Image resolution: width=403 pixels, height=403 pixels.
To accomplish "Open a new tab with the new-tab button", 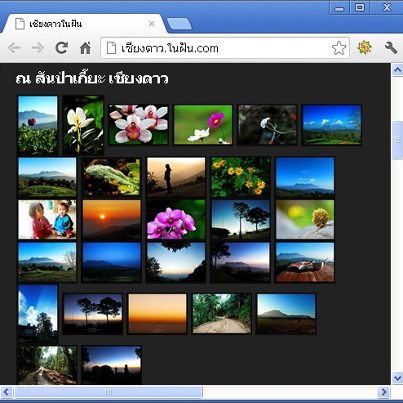I will 179,24.
